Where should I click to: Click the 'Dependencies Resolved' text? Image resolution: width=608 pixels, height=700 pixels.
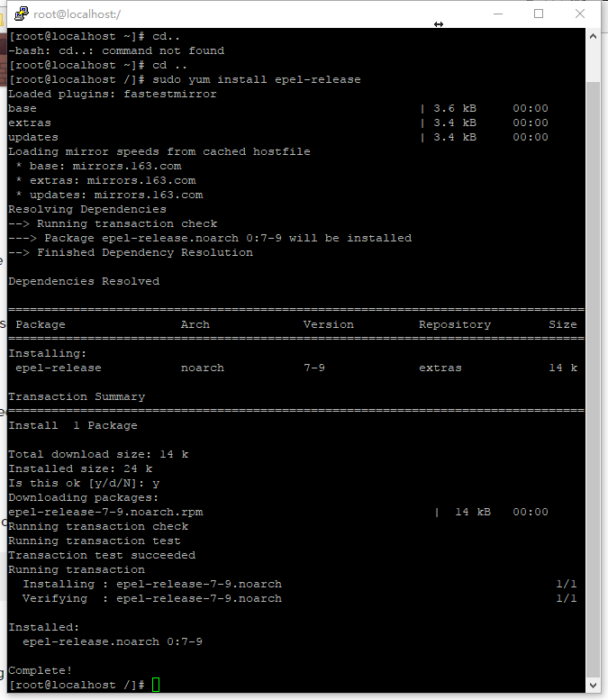[x=84, y=281]
